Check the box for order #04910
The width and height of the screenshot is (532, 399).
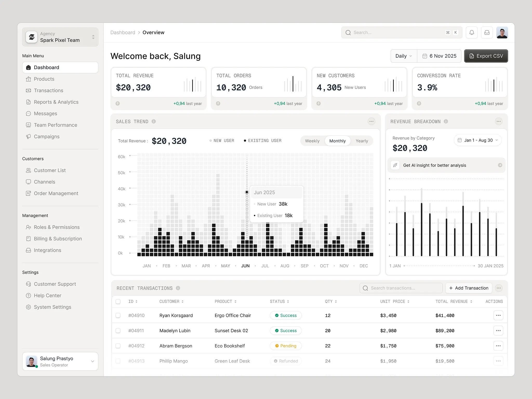tap(118, 315)
